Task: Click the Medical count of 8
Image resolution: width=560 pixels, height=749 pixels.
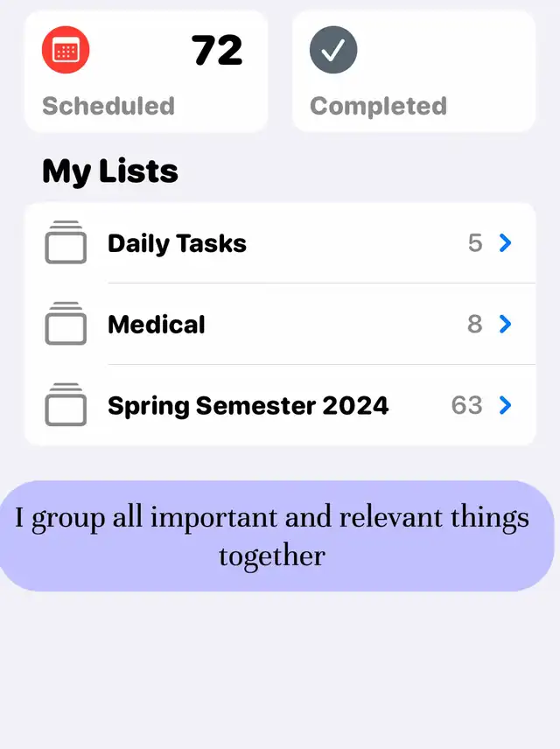Action: [474, 324]
